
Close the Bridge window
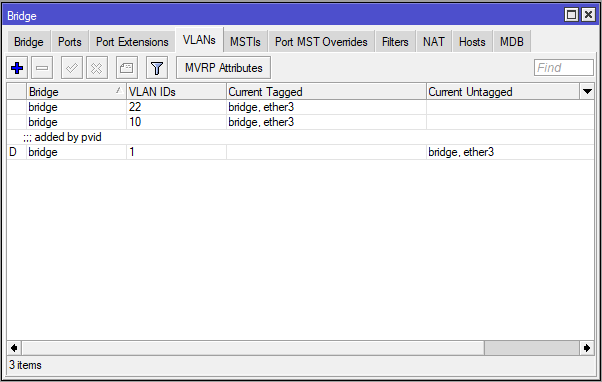pos(588,15)
